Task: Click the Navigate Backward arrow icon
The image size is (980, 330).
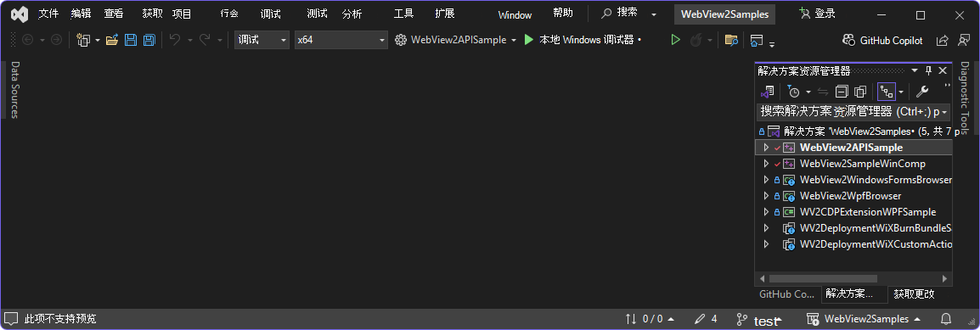Action: tap(27, 40)
